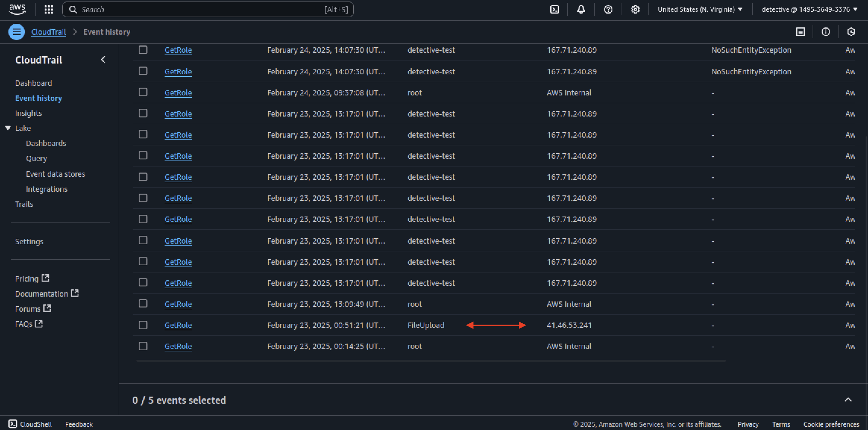Open the AWS services grid menu
Screen dimensions: 868x430
[49, 9]
